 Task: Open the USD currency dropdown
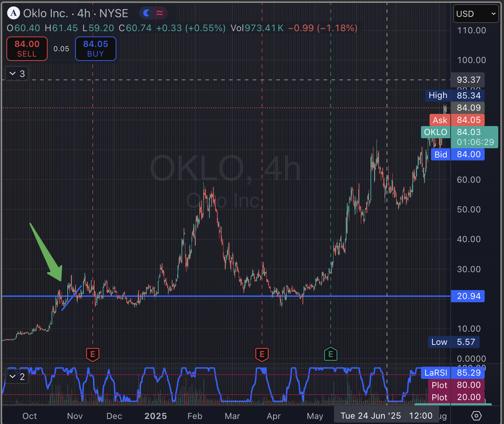476,14
